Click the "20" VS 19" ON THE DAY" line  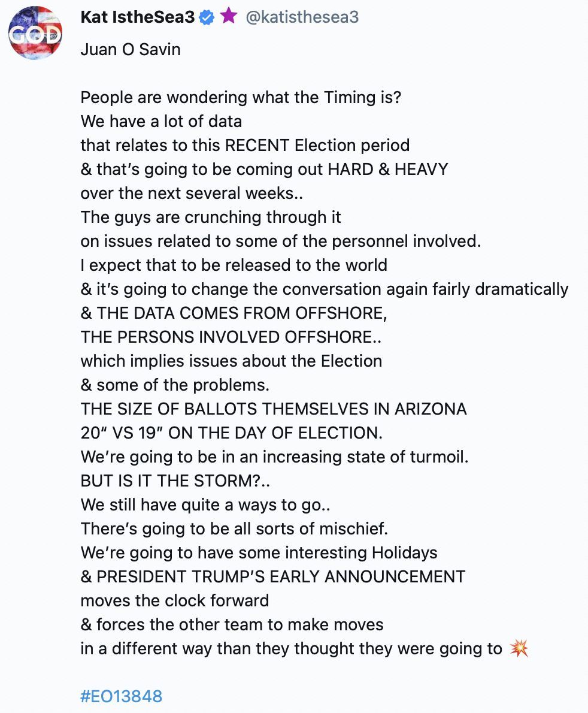tap(232, 433)
